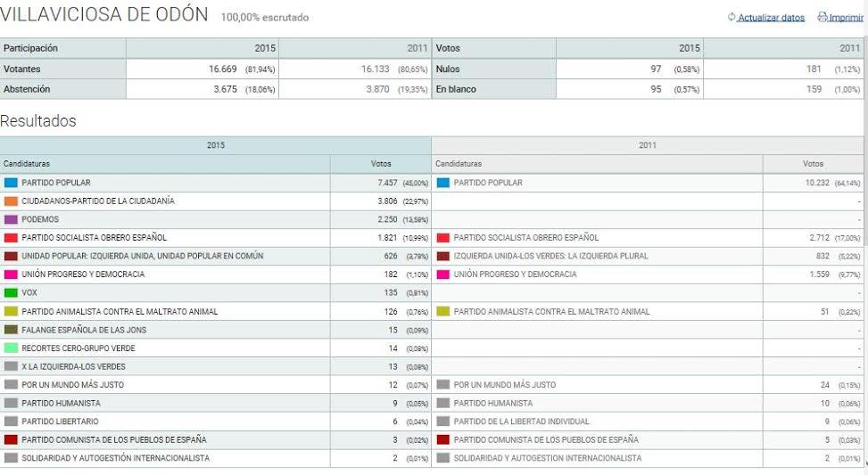Screen dimensions: 868x475
Task: Click the Candidaturas header under 2015
Action: [x=27, y=164]
